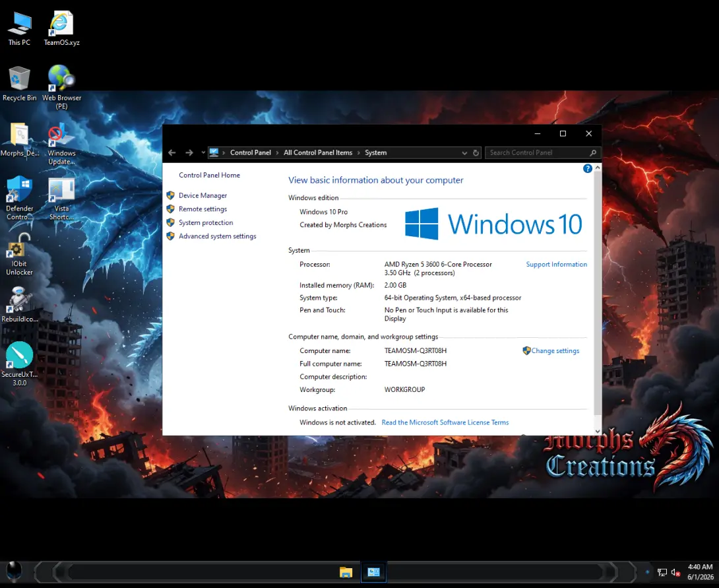Open Advanced system settings
The image size is (719, 588).
coord(218,236)
